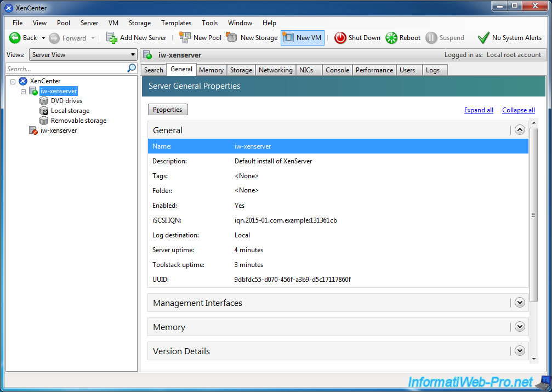Collapse the General section chevron

[520, 130]
